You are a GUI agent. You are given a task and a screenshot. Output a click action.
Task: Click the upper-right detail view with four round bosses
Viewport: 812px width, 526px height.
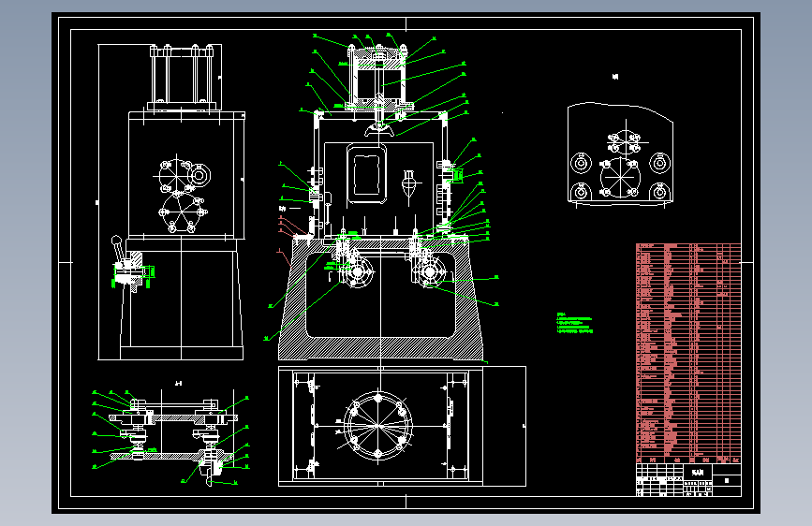coord(620,154)
